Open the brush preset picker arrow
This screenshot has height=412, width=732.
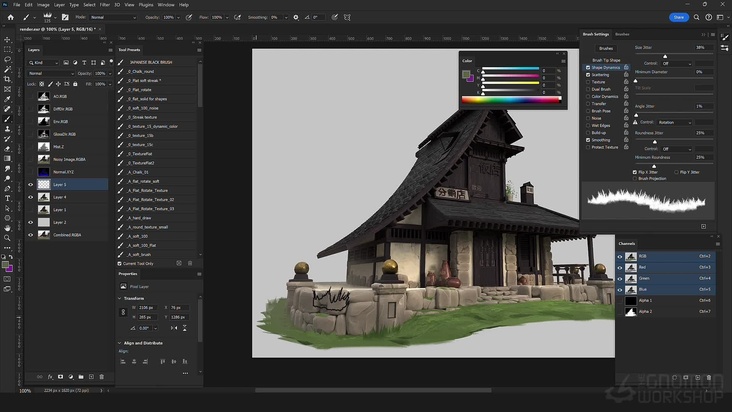pyautogui.click(x=55, y=18)
